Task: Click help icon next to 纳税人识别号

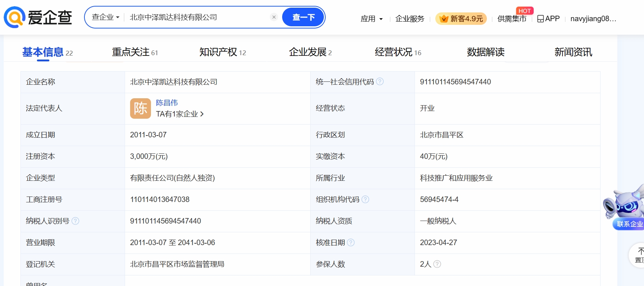Action: [x=75, y=221]
